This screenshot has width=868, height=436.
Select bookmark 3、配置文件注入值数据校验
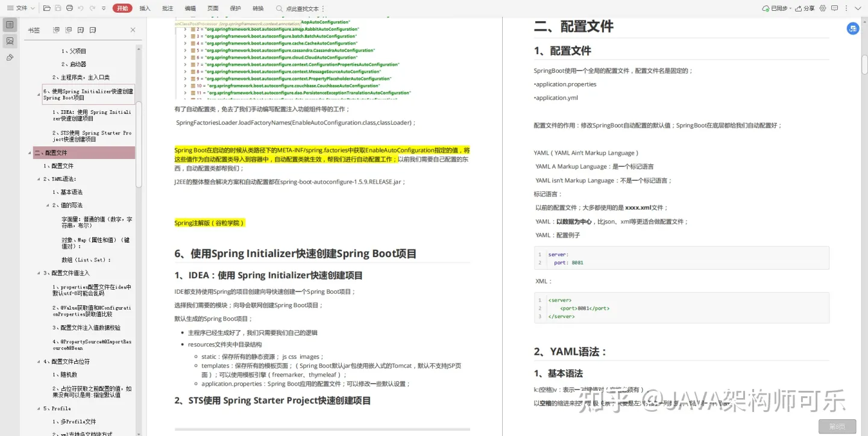[86, 328]
